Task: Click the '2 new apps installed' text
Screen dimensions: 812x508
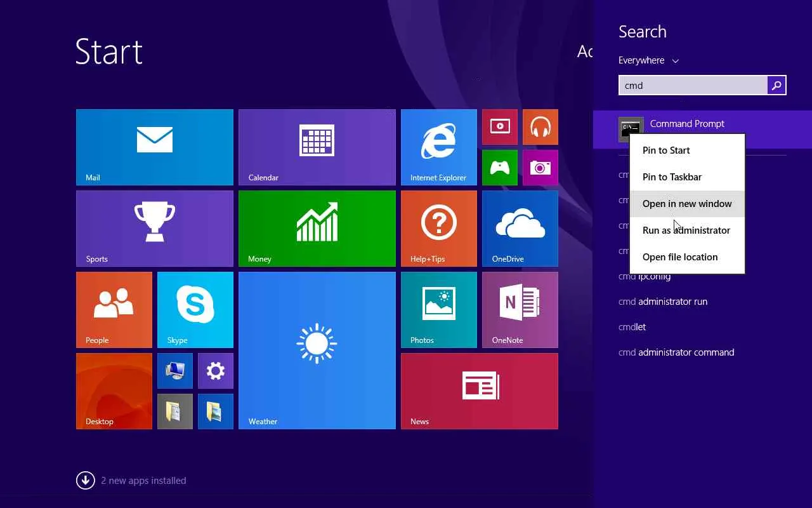Action: click(144, 481)
